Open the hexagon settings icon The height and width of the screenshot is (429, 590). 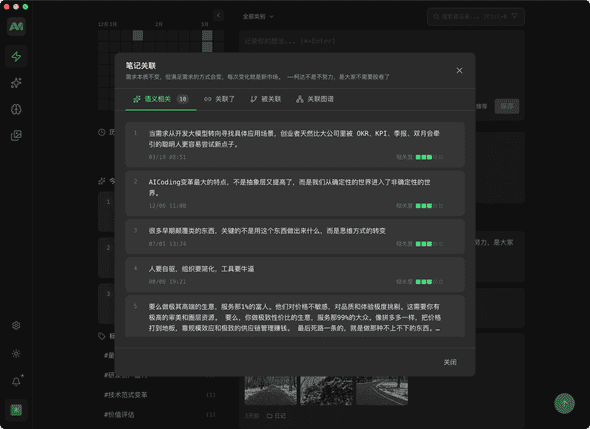[16, 326]
